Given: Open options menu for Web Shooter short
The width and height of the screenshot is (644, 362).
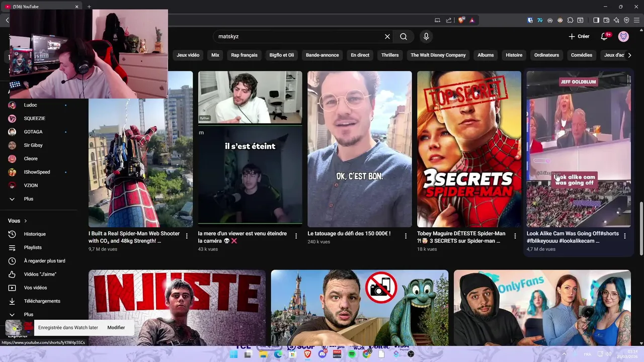Looking at the screenshot, I should click(x=187, y=236).
